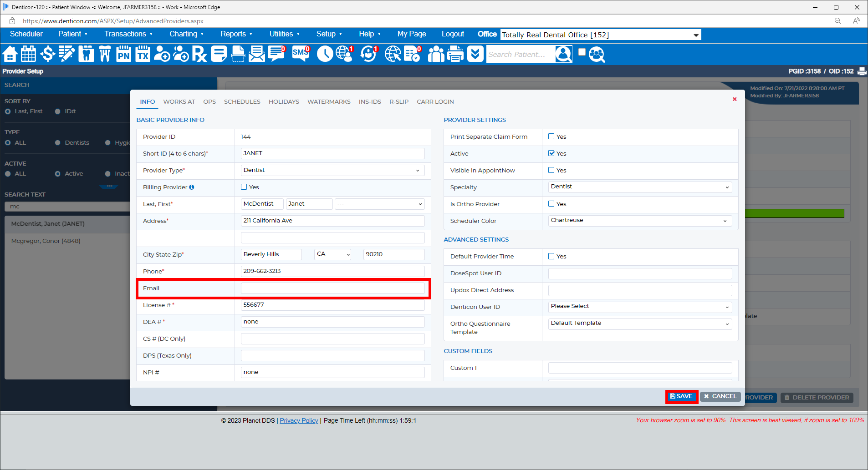Select sort by Last, First radio
The image size is (868, 470).
tap(8, 111)
